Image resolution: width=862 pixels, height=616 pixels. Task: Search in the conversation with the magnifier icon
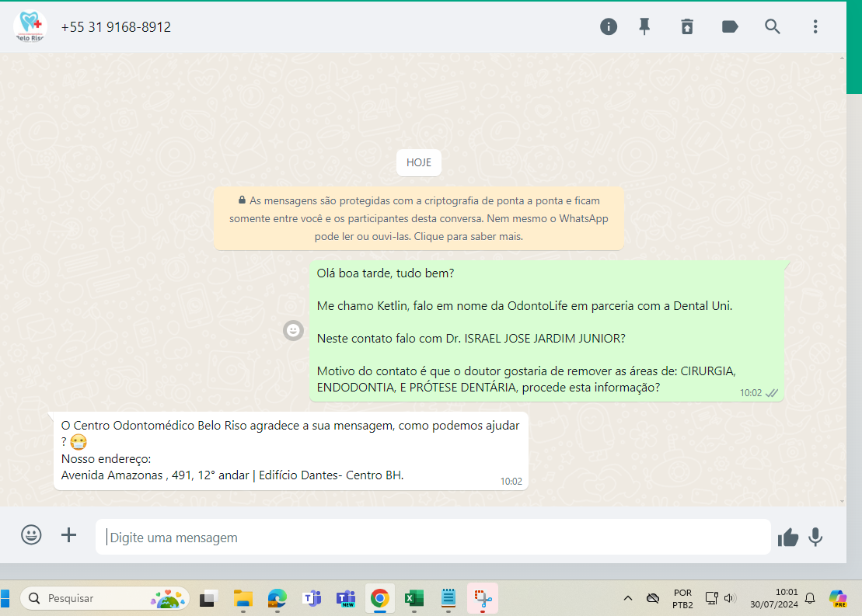(773, 26)
